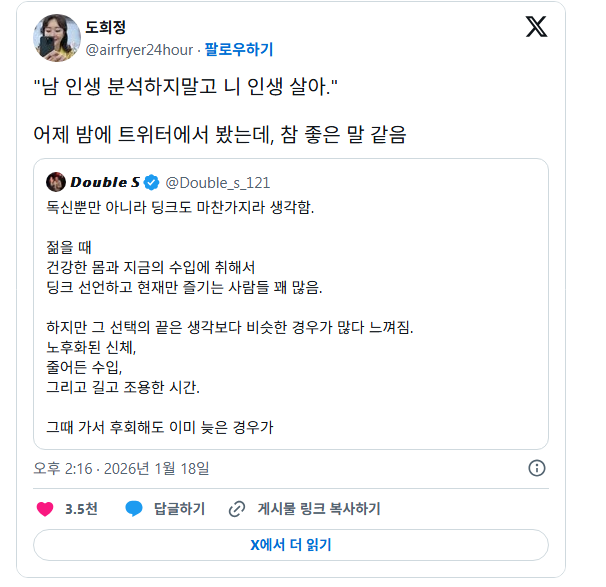
Task: Click the blue verified badge beside Double S
Action: pos(152,182)
